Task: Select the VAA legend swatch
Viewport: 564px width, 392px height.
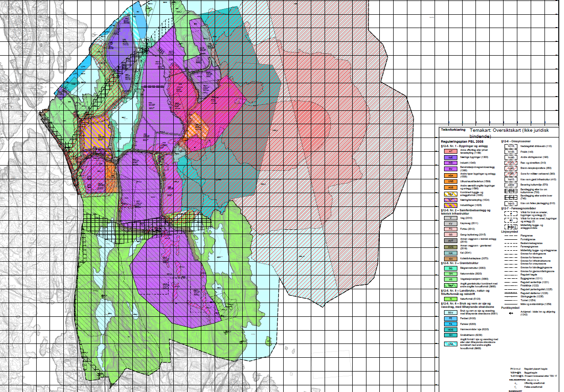Action: [450, 343]
